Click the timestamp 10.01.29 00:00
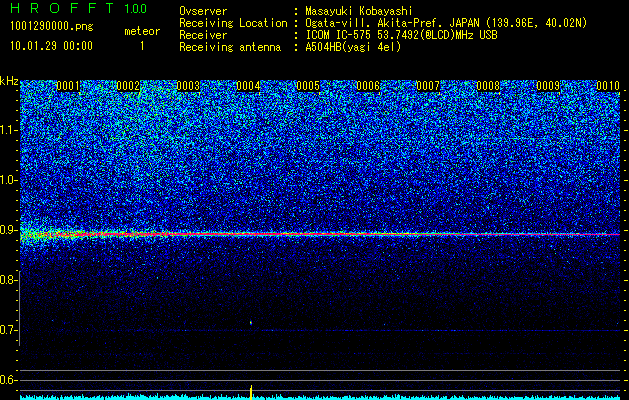The width and height of the screenshot is (629, 400). (x=51, y=46)
